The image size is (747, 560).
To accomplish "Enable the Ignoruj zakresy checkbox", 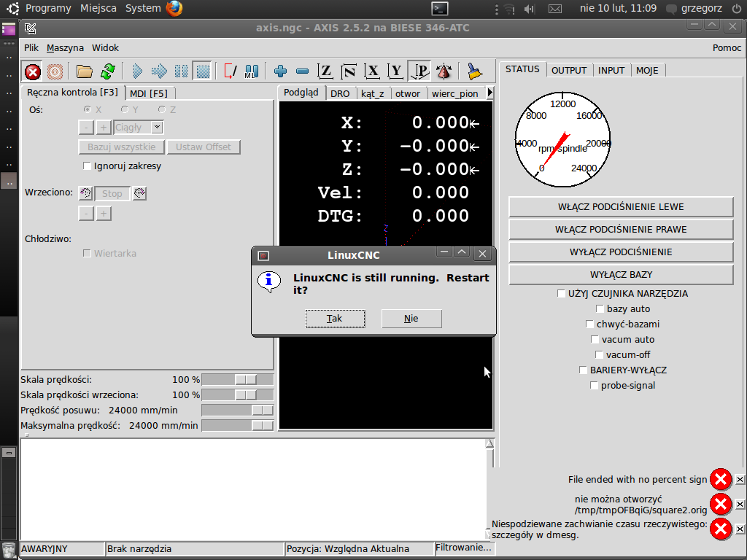I will (88, 166).
